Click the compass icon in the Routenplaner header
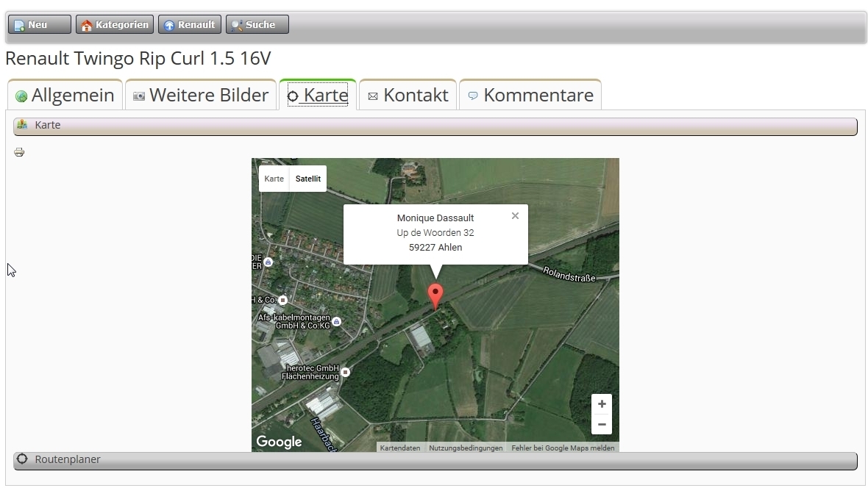Viewport: 868px width, 488px height. click(x=22, y=459)
